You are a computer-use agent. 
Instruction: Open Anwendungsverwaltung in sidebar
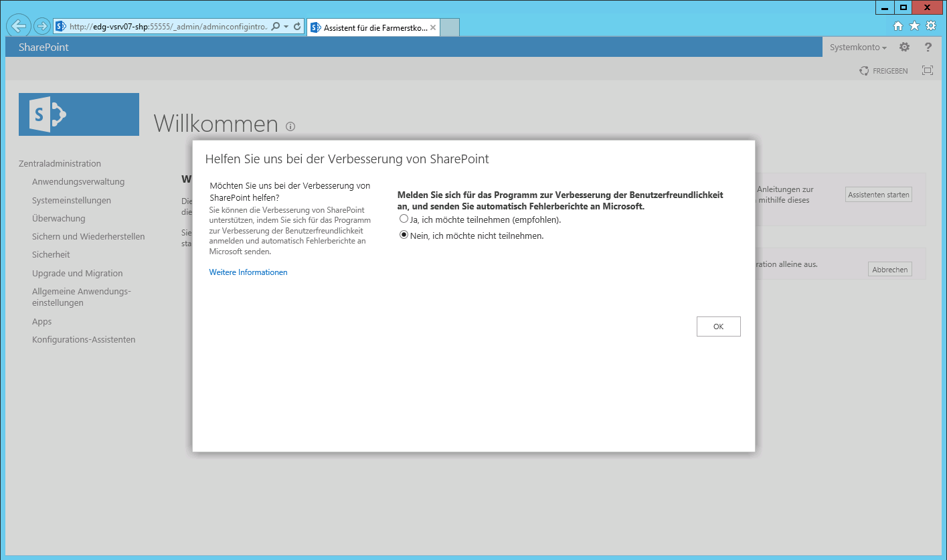pos(78,181)
